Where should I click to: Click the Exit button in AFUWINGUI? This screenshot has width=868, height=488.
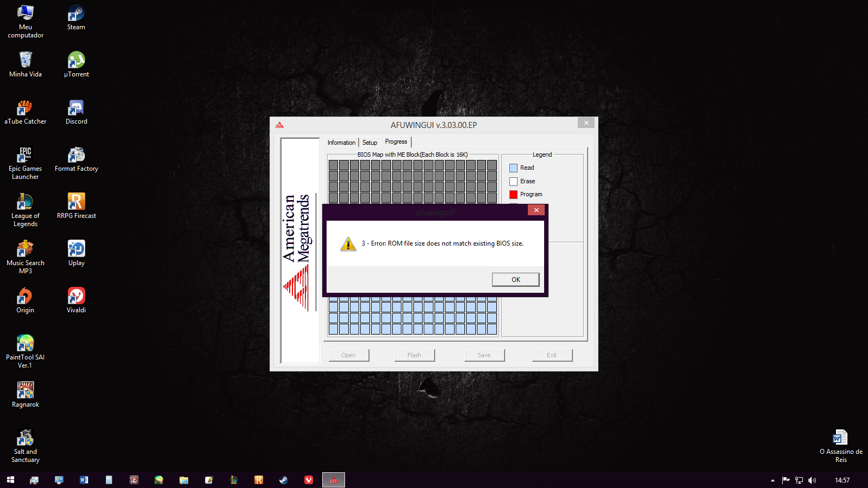point(552,355)
